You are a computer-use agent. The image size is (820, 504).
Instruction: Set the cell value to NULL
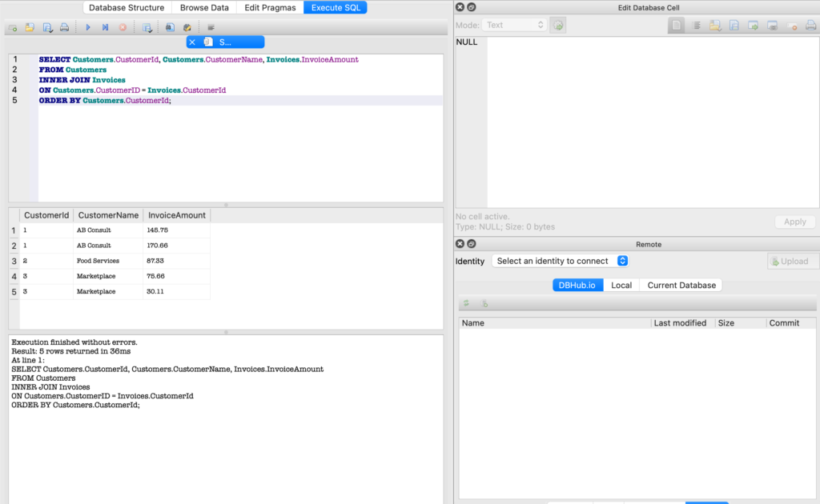[792, 25]
